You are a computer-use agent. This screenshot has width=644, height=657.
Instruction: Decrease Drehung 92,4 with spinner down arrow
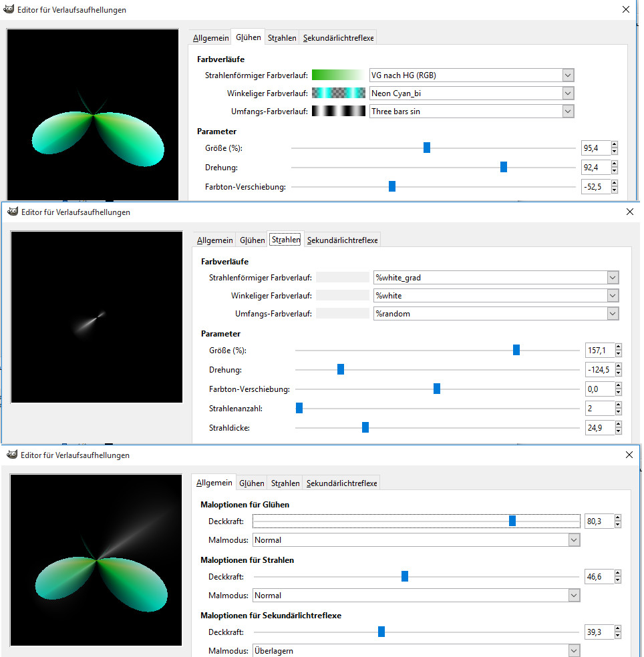[x=614, y=170]
